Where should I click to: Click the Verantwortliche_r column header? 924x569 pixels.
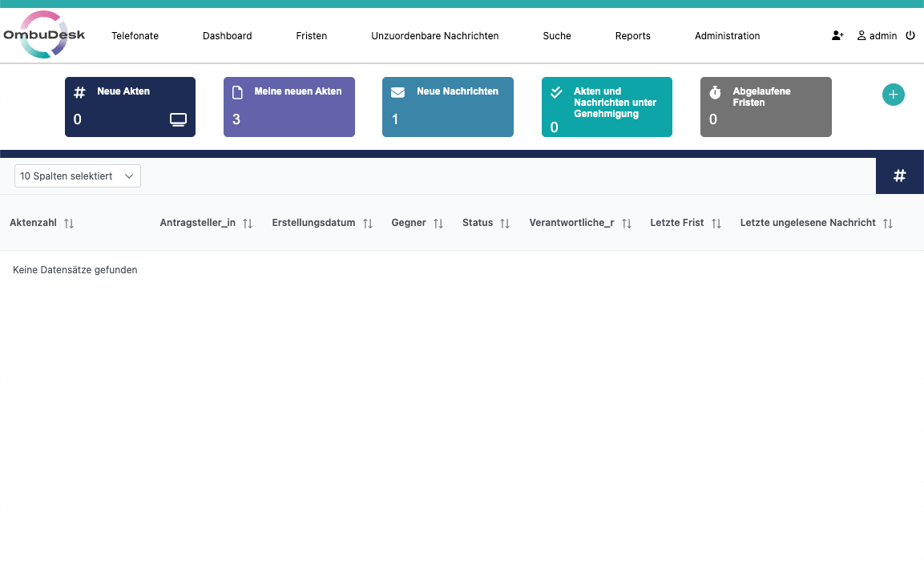571,223
